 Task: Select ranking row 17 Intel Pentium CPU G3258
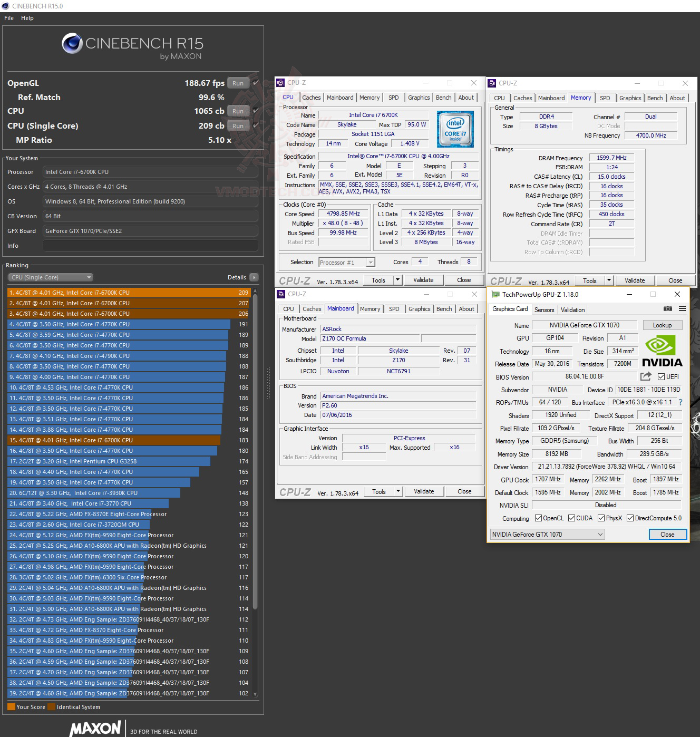(x=129, y=461)
